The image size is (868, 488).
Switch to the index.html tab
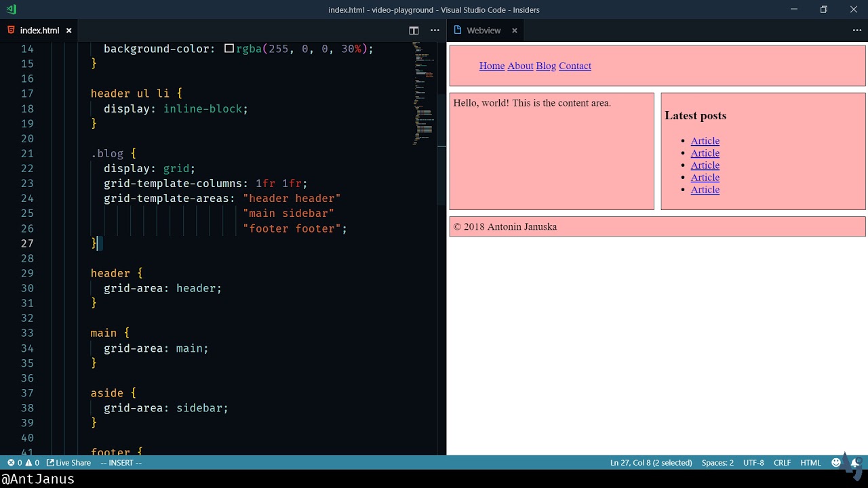click(39, 30)
